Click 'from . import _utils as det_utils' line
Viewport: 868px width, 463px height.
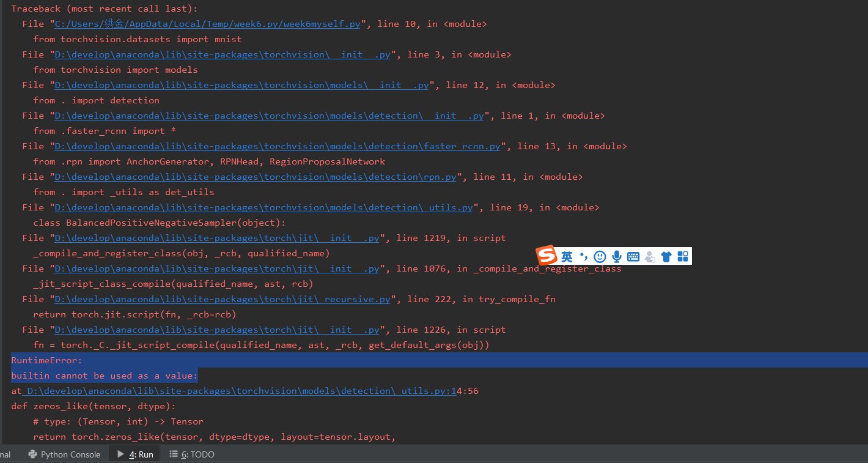(123, 192)
